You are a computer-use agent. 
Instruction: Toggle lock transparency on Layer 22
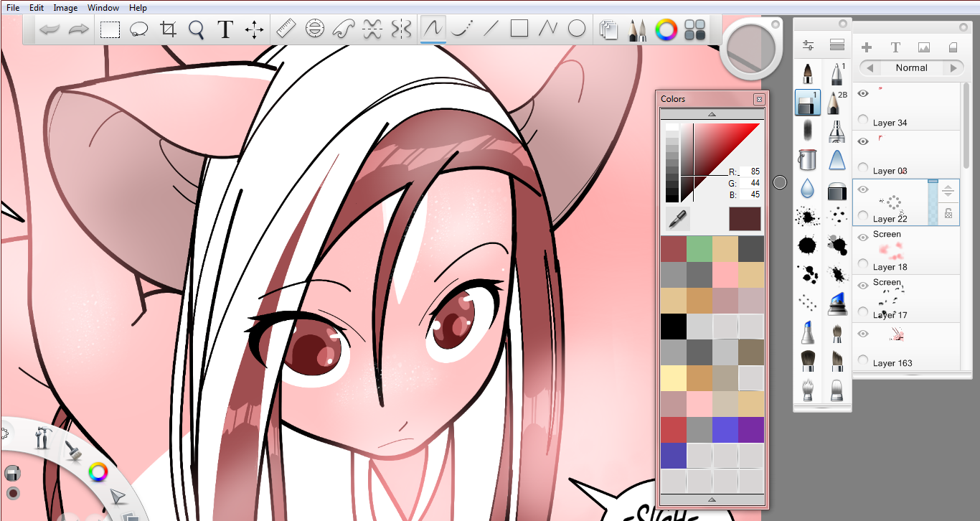948,213
